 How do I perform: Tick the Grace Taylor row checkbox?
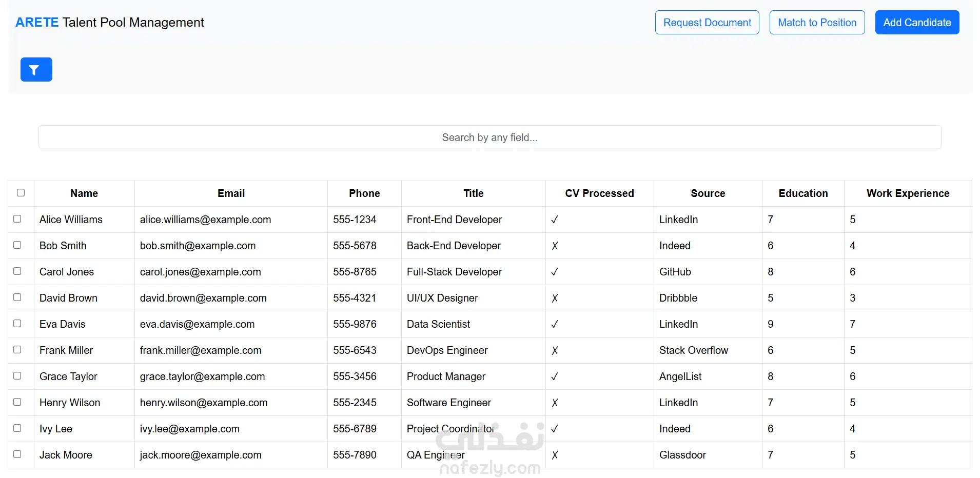coord(17,376)
